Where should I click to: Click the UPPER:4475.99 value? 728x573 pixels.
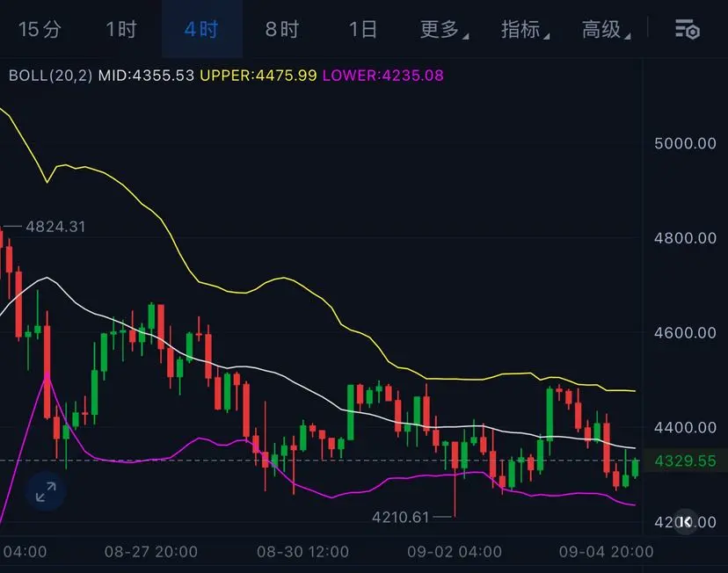(258, 76)
